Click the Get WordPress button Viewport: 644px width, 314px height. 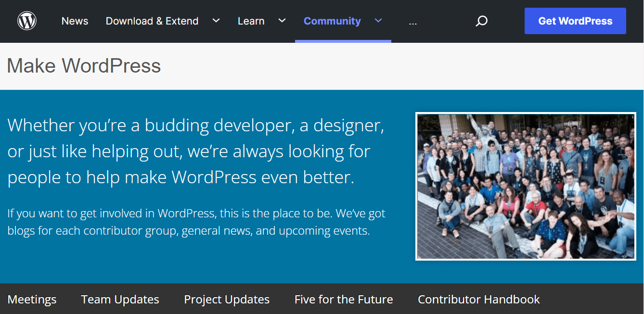(x=575, y=21)
